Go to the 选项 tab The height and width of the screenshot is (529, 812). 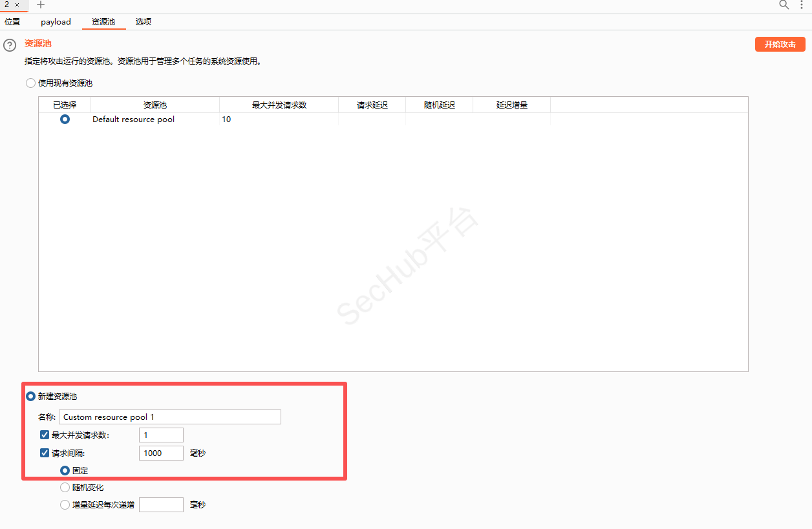pos(144,22)
